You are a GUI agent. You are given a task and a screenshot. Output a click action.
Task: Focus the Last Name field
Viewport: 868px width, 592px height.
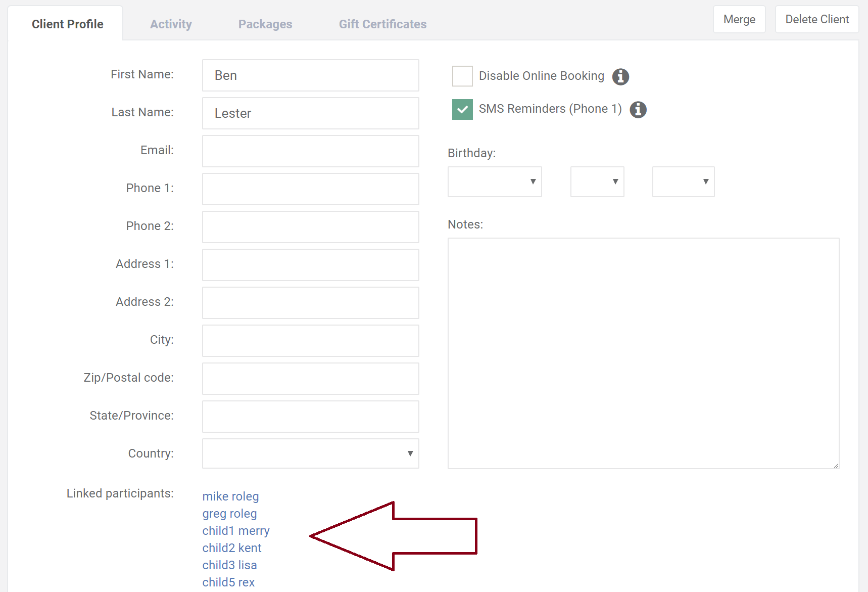click(x=311, y=113)
